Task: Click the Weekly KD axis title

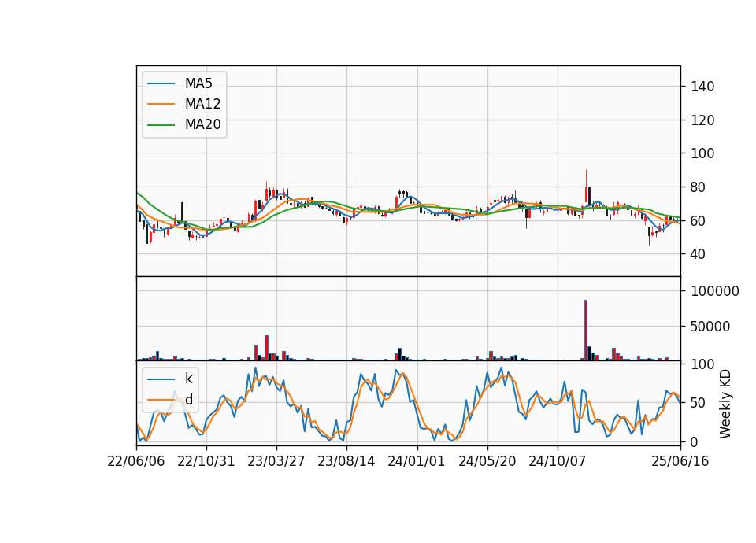Action: point(724,404)
